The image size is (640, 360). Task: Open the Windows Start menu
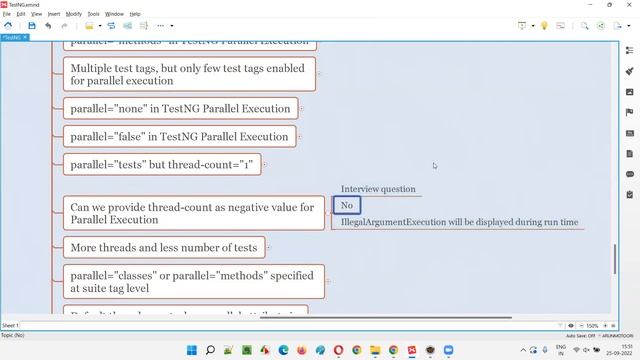191,350
